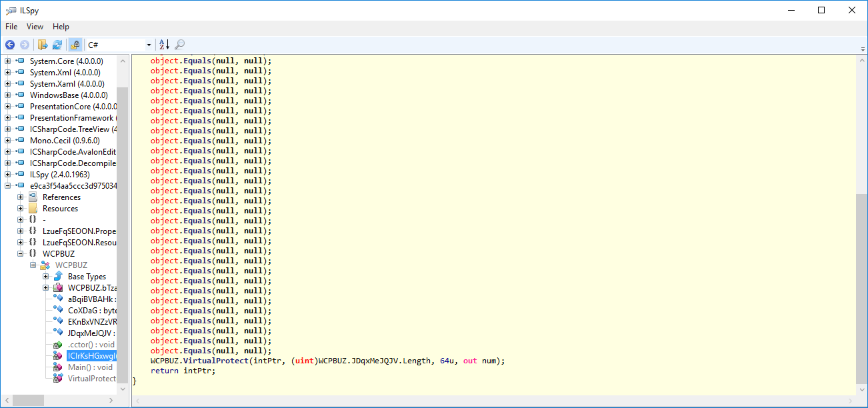Click the Search magnifier icon

click(179, 45)
